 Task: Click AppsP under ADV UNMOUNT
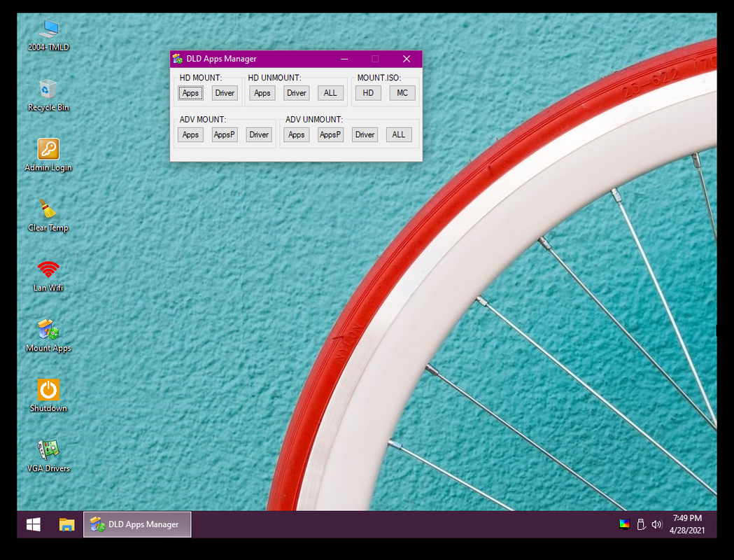pos(330,134)
